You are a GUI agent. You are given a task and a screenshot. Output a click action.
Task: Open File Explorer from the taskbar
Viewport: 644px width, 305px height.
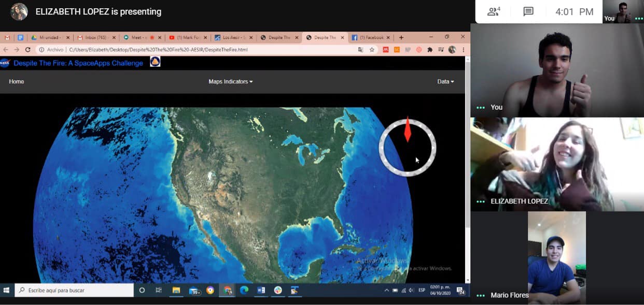(176, 291)
